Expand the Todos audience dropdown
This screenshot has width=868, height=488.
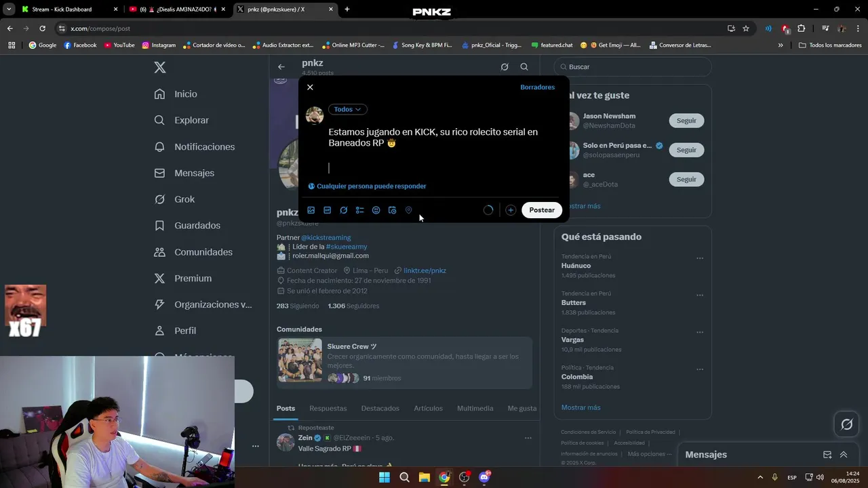348,109
